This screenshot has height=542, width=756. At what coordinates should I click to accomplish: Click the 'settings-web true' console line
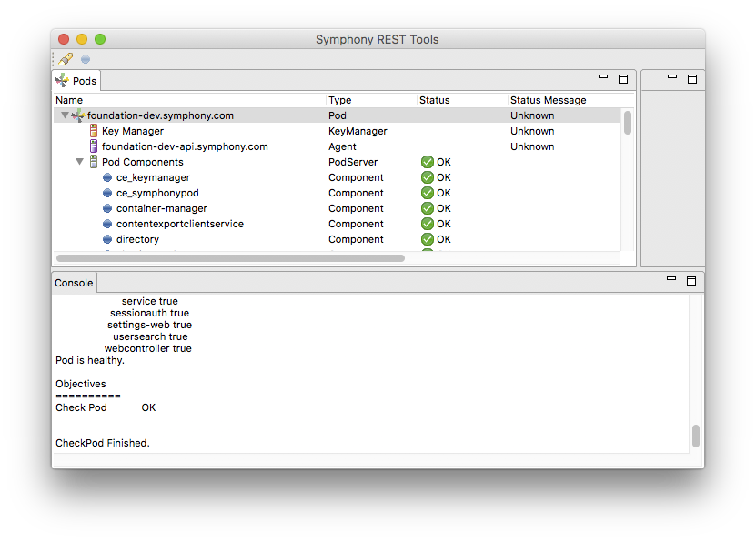click(x=149, y=325)
